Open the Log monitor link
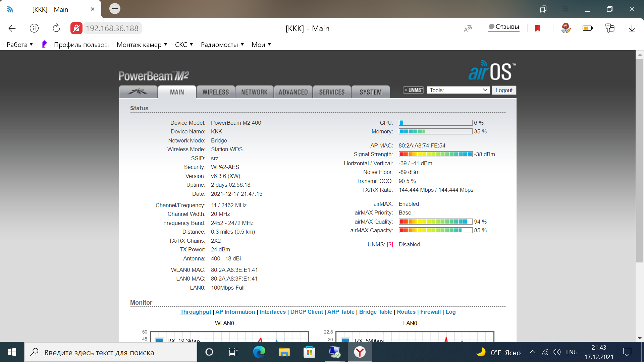The width and height of the screenshot is (644, 362). click(x=450, y=312)
